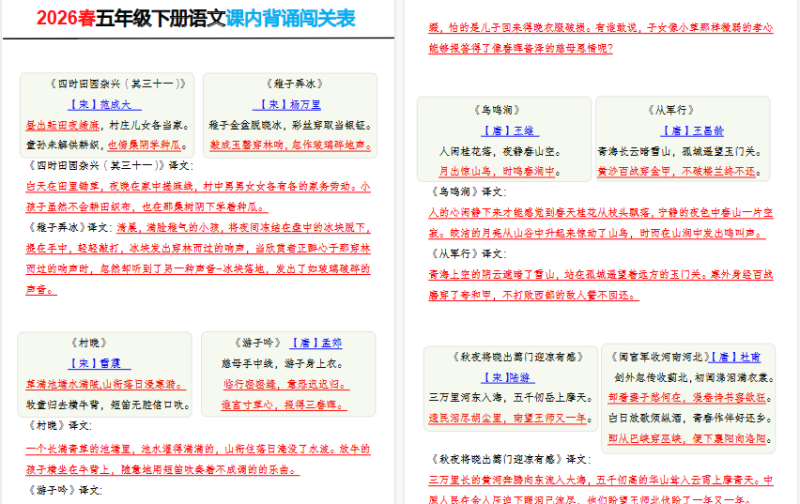
Task: Click the heading 《四时田园杂兴(其三十一)》译文:
Action: [x=109, y=166]
